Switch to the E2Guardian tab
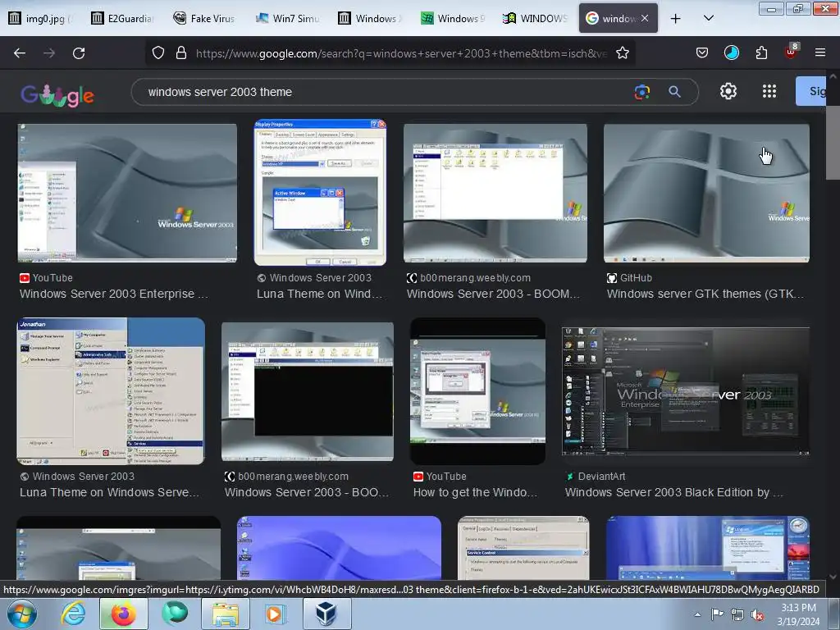Image resolution: width=840 pixels, height=630 pixels. point(123,18)
